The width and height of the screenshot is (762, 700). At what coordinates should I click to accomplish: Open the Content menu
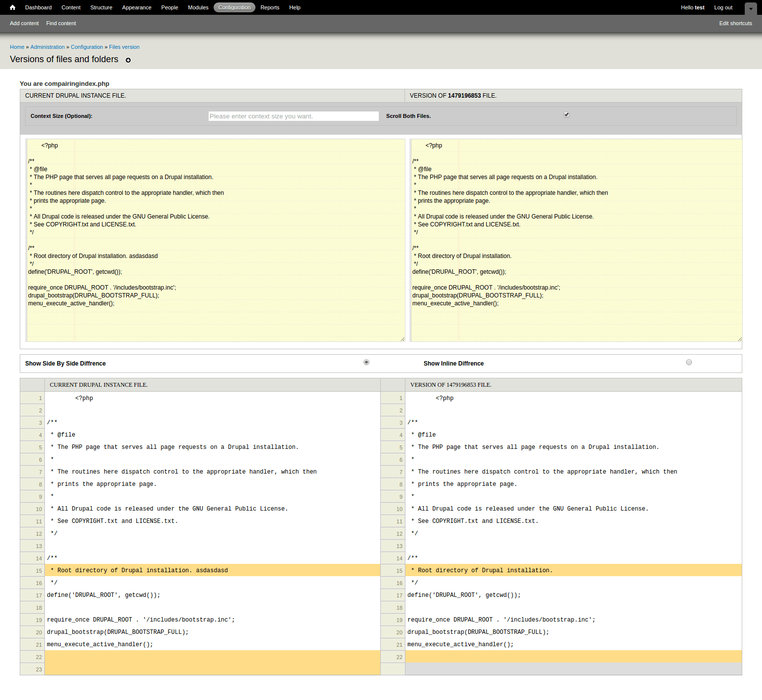click(71, 7)
